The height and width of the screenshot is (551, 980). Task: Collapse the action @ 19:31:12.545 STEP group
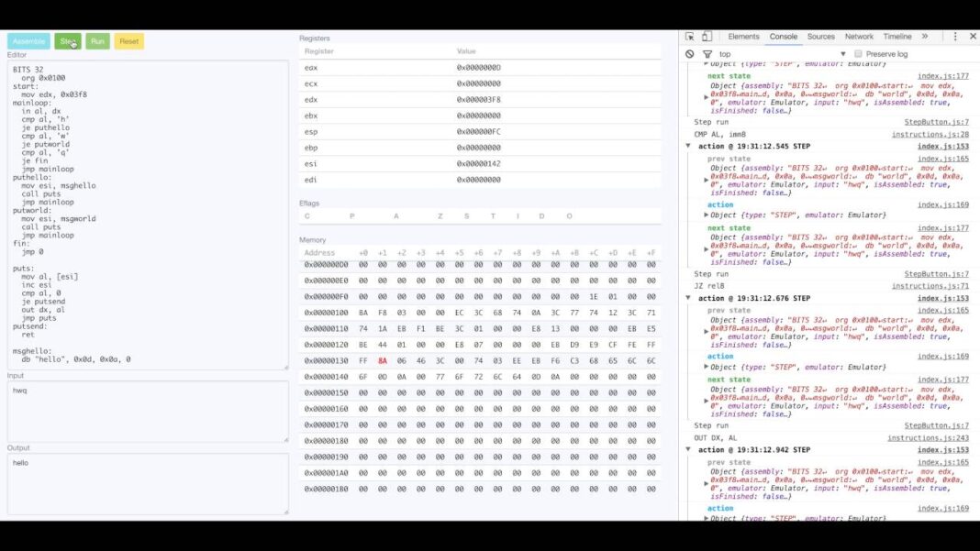[x=689, y=146]
